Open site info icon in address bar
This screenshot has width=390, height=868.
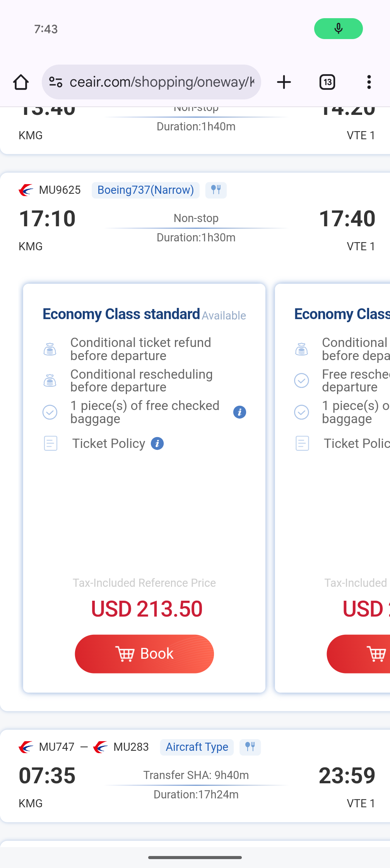56,82
